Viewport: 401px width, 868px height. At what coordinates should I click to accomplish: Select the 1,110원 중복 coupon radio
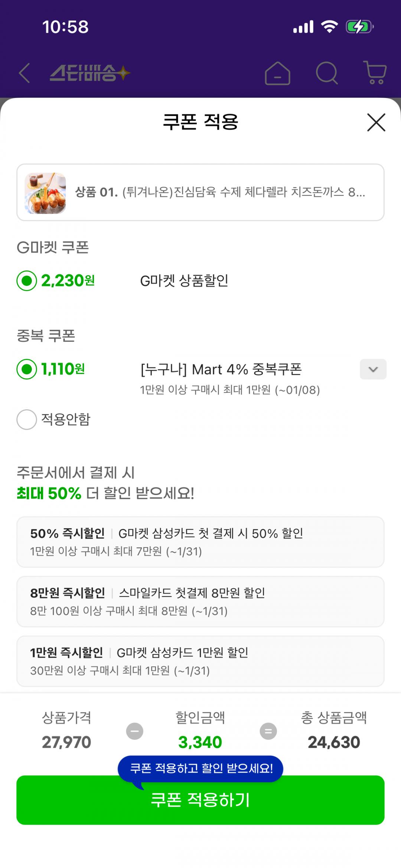[x=27, y=369]
